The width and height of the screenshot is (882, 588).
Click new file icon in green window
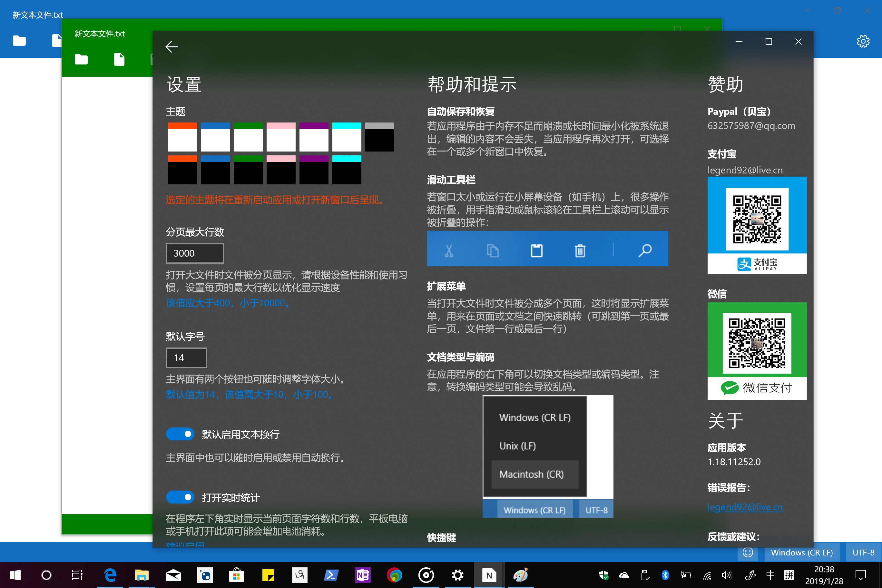tap(119, 59)
